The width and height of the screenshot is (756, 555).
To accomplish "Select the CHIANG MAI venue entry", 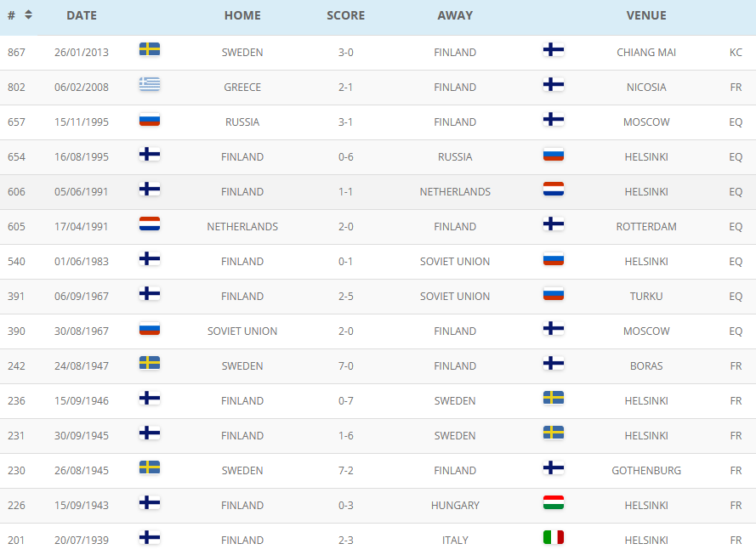I will pos(646,53).
